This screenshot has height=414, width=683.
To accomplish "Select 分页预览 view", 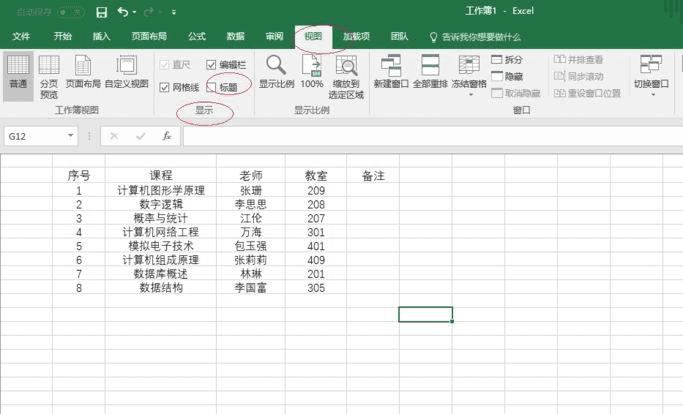I will coord(49,77).
